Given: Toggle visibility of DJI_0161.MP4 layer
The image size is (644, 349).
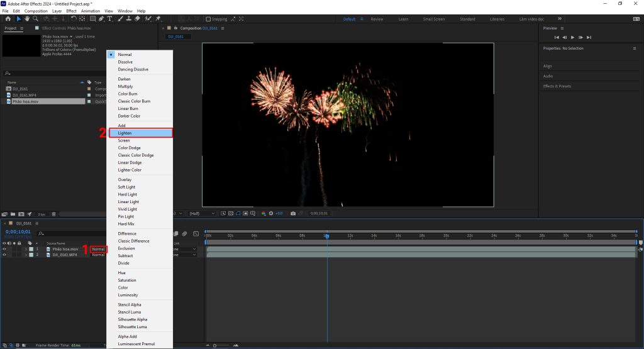Looking at the screenshot, I should point(4,255).
